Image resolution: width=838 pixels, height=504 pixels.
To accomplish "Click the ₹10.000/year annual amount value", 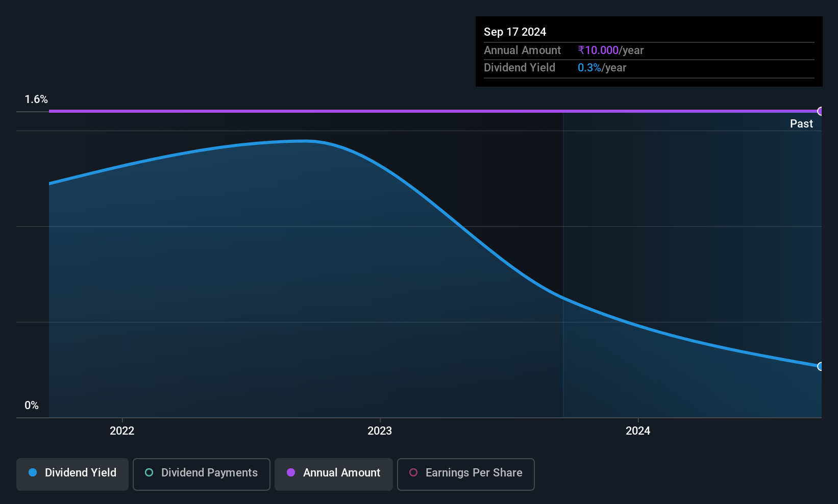I will pos(611,50).
